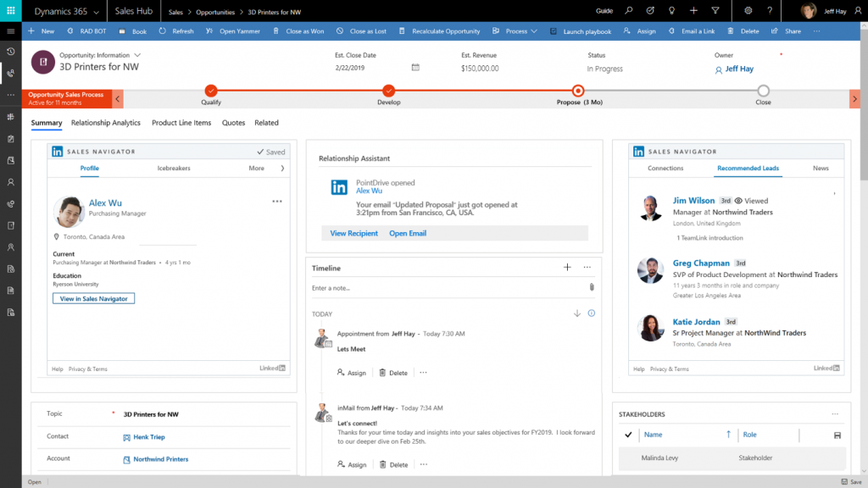The width and height of the screenshot is (868, 488).
Task: Open Quick Create with the plus icon
Action: tap(693, 11)
